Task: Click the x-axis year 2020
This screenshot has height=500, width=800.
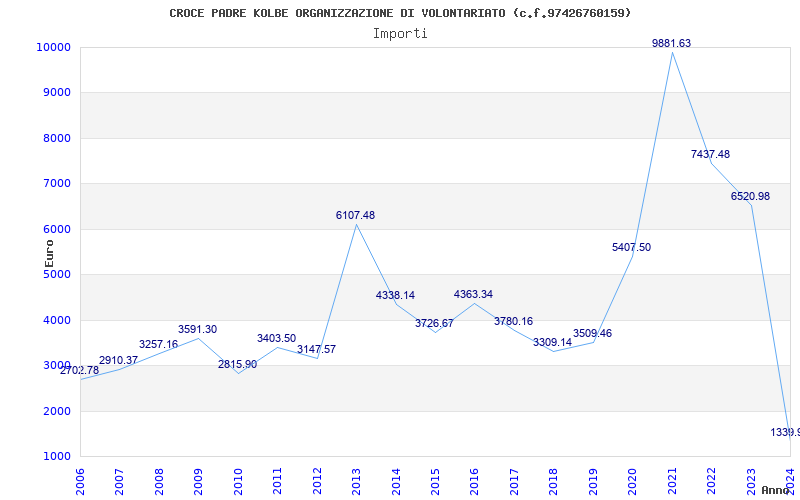Action: click(633, 482)
